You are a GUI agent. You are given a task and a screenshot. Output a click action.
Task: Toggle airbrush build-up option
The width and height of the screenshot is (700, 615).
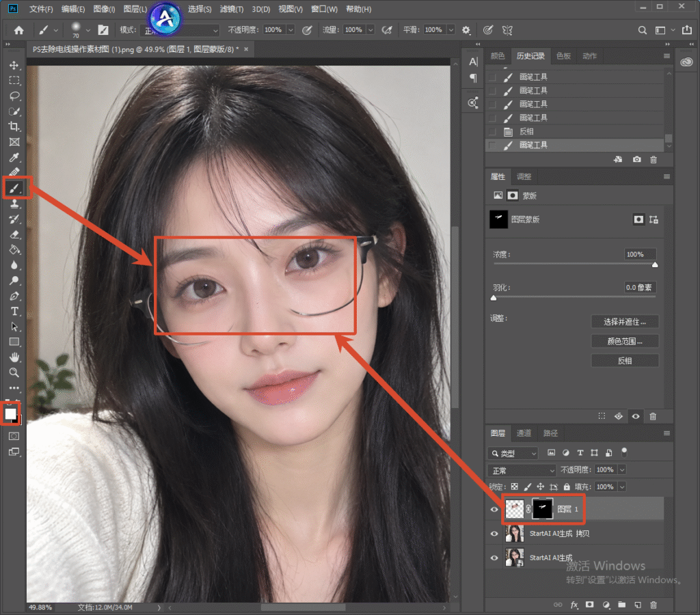tap(387, 30)
